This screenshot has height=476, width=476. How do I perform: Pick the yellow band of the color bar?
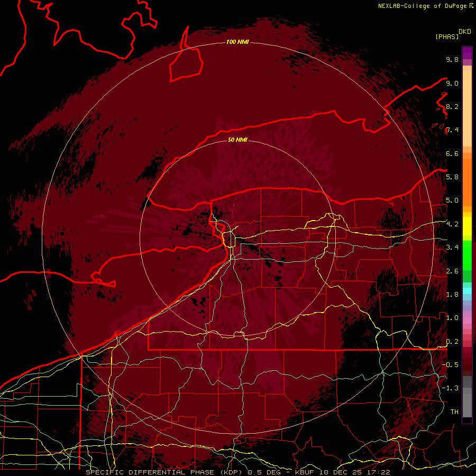click(x=467, y=226)
